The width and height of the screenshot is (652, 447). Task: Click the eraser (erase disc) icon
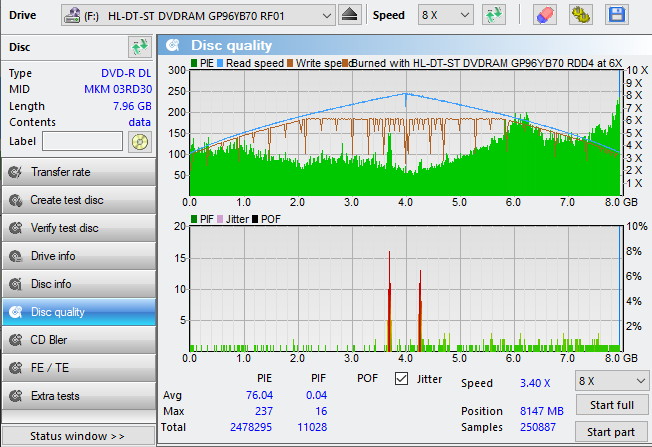click(545, 15)
